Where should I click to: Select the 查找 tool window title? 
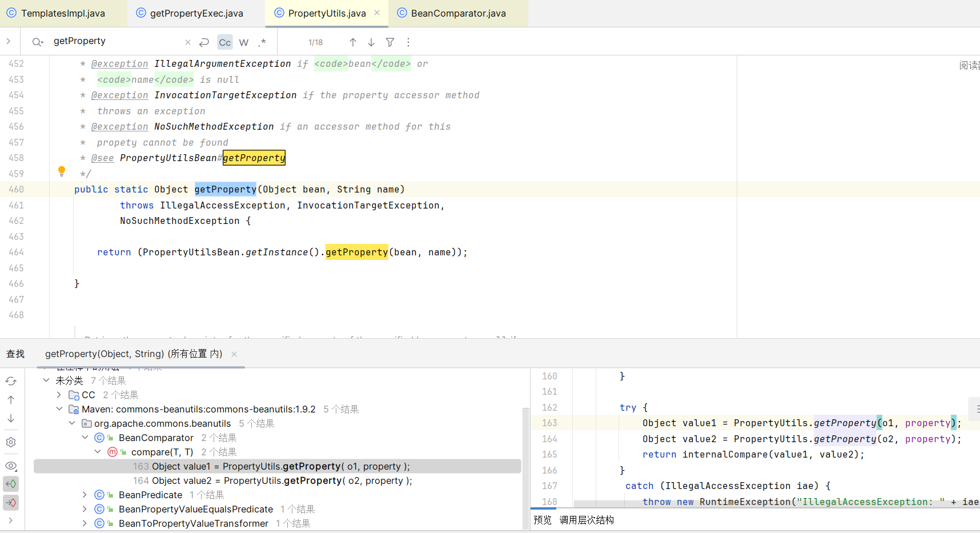pos(15,354)
